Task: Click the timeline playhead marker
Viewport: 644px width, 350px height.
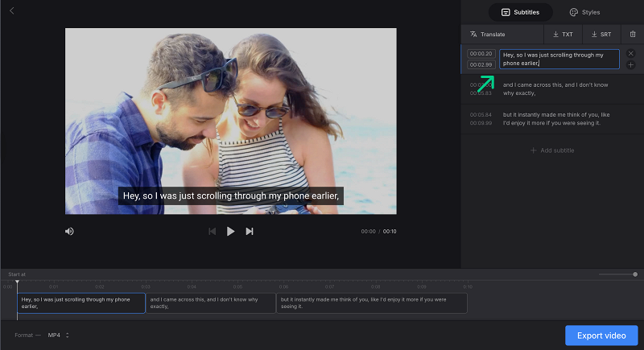Action: 17,282
